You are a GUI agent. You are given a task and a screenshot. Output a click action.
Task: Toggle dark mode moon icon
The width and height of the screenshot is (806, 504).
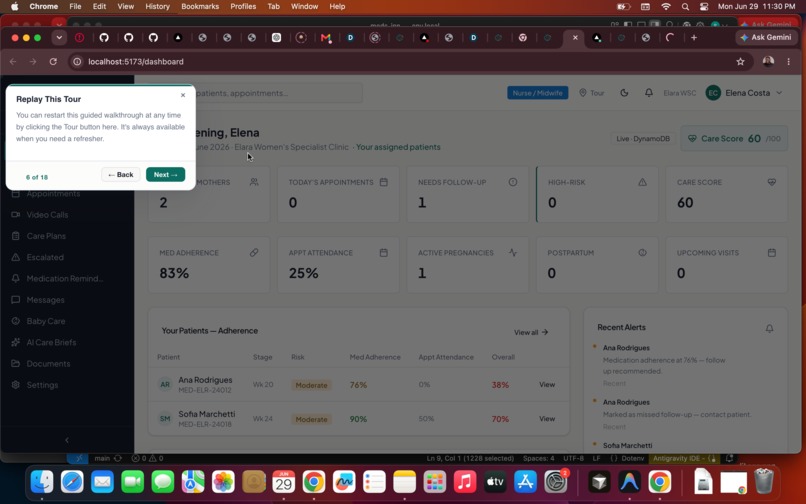pyautogui.click(x=624, y=93)
